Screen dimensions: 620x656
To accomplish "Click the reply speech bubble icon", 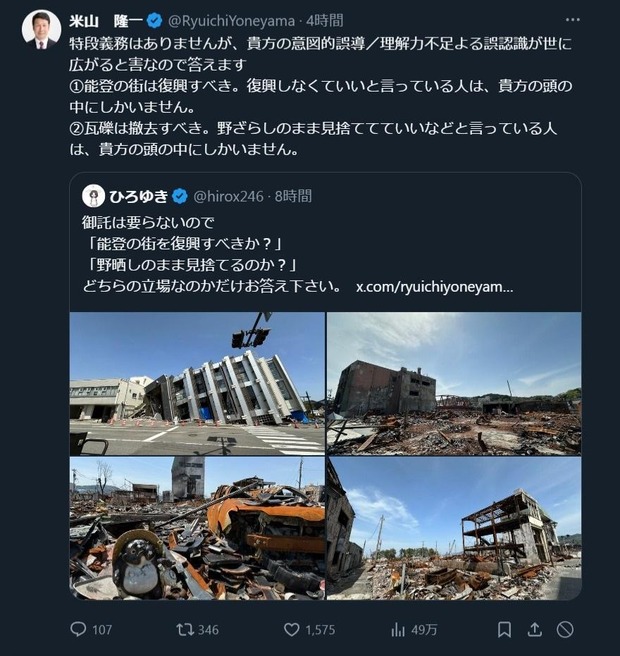I will click(78, 629).
